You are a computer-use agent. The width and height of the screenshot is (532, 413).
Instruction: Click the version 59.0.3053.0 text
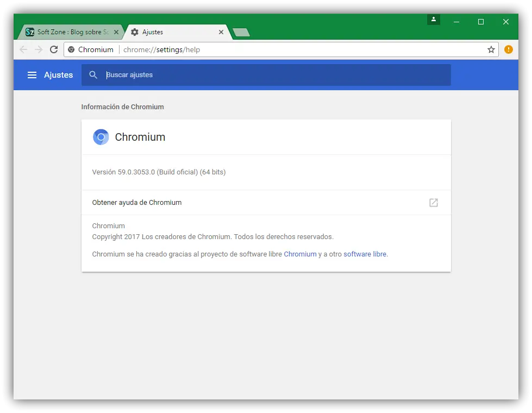tap(159, 172)
